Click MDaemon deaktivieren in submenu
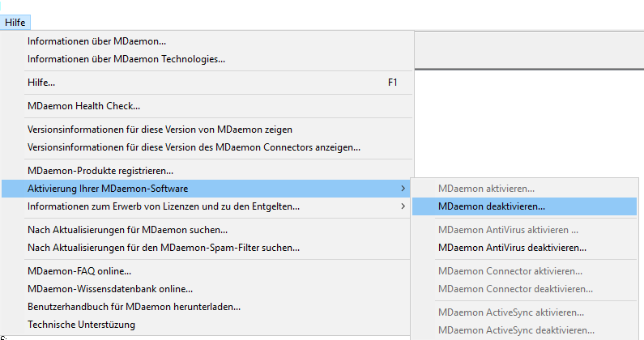Image resolution: width=644 pixels, height=340 pixels. coord(492,206)
